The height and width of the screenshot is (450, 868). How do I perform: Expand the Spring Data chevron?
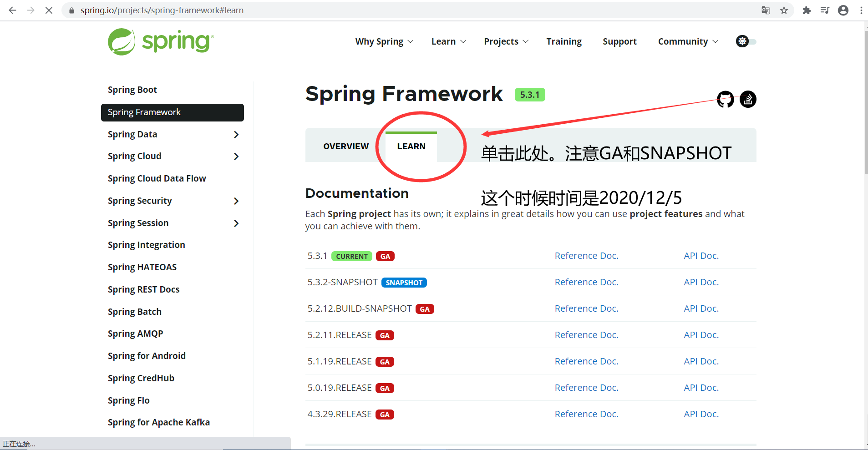coord(236,135)
